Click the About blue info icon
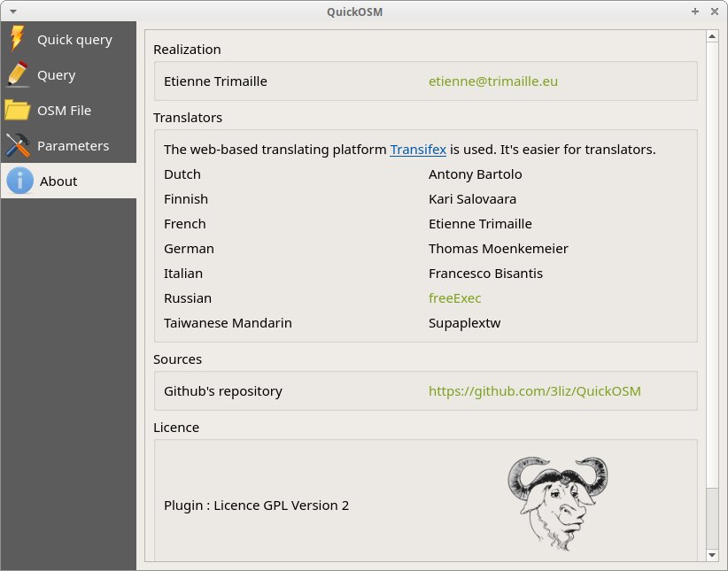 pyautogui.click(x=20, y=181)
